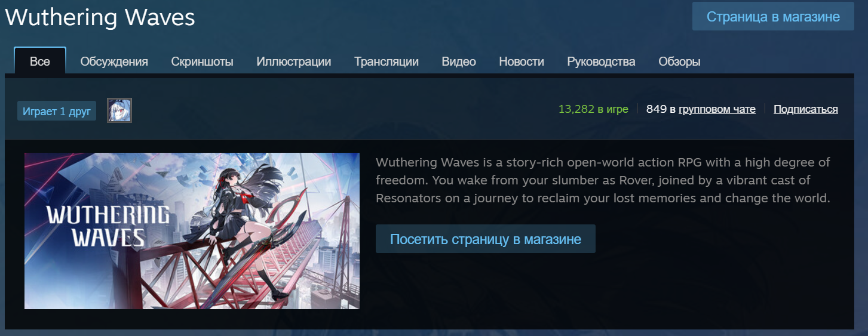Open 'Страница в магазине' button
The image size is (868, 336).
click(773, 17)
